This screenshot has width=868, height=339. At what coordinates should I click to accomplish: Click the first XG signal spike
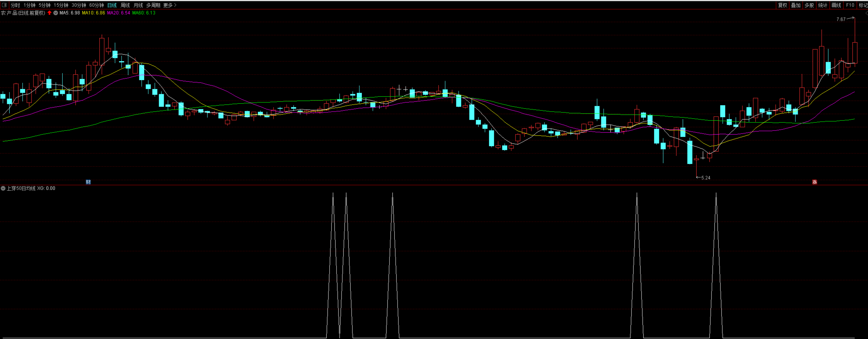click(x=333, y=265)
